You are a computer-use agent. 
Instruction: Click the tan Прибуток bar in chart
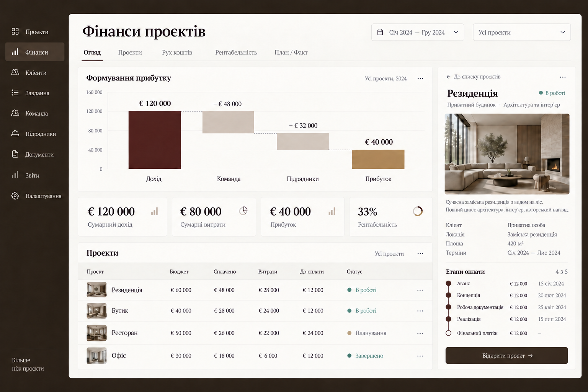pos(378,159)
